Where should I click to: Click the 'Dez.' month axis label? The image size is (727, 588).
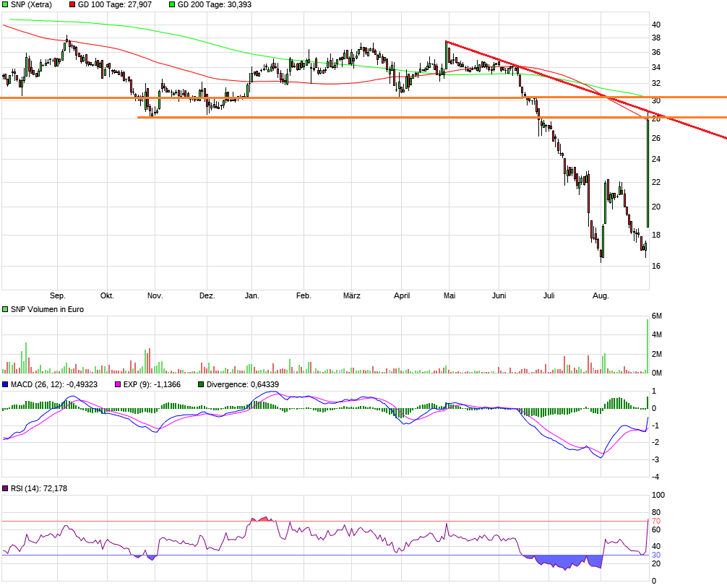click(x=207, y=295)
